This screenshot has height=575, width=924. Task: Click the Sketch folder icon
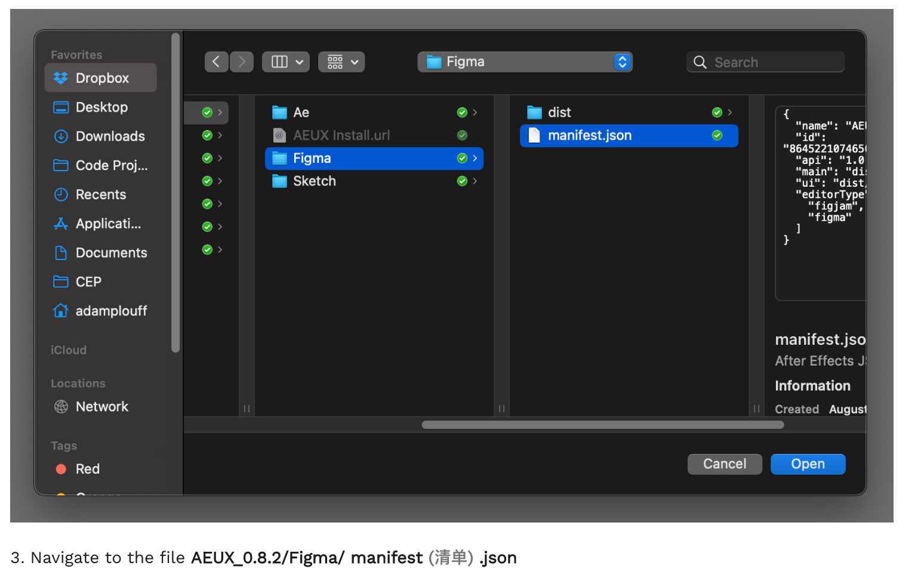click(279, 181)
